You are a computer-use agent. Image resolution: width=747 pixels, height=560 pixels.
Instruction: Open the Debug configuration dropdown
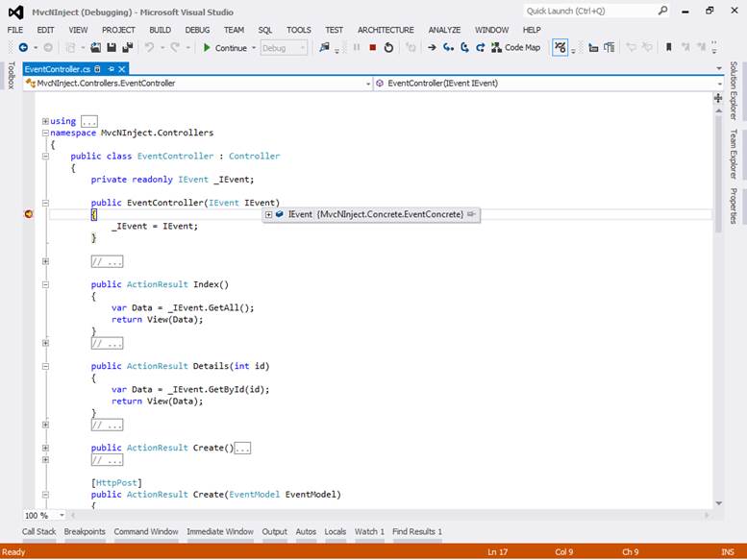(284, 48)
